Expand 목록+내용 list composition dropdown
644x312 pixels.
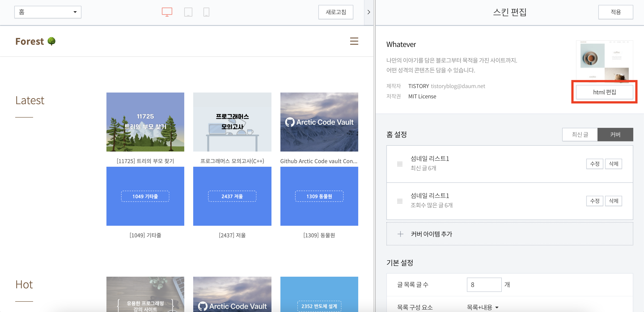483,307
